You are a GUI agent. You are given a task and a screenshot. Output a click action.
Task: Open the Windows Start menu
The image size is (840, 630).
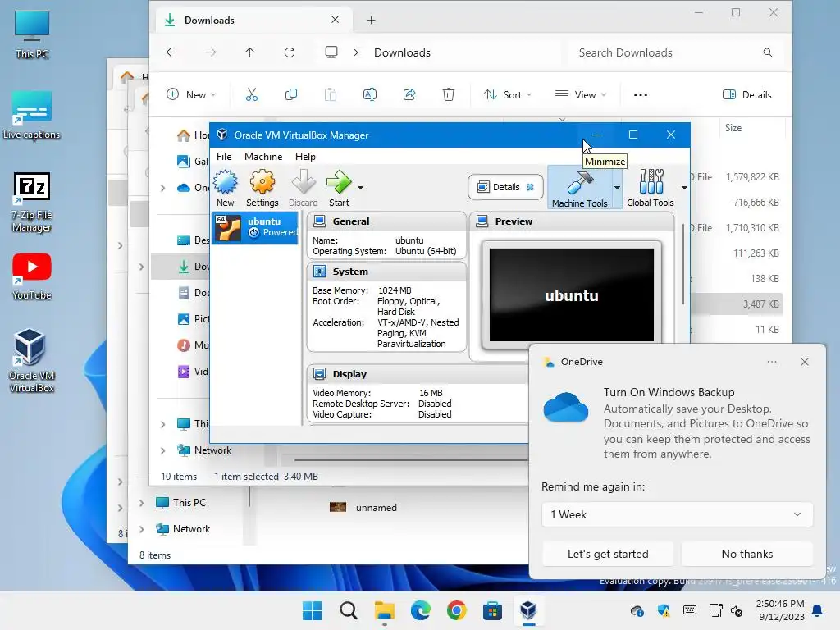click(313, 610)
